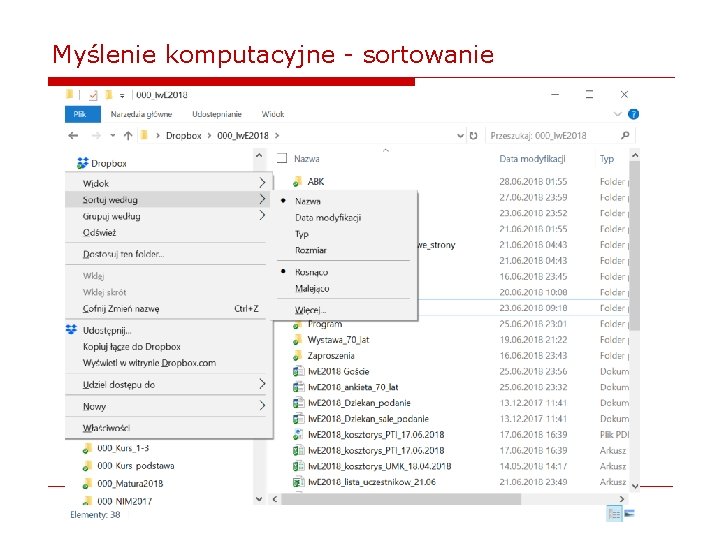Image resolution: width=720 pixels, height=540 pixels.
Task: Open the Widok ribbon tab
Action: click(273, 114)
